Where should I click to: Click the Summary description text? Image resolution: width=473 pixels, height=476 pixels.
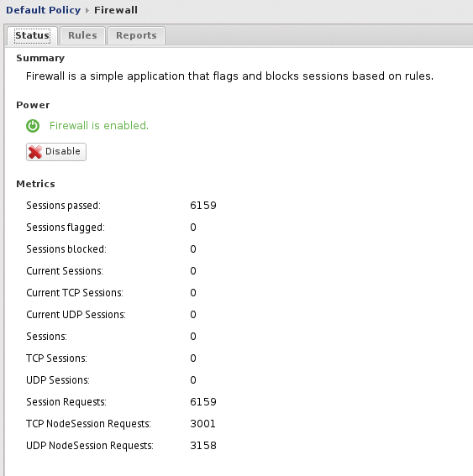tap(229, 76)
